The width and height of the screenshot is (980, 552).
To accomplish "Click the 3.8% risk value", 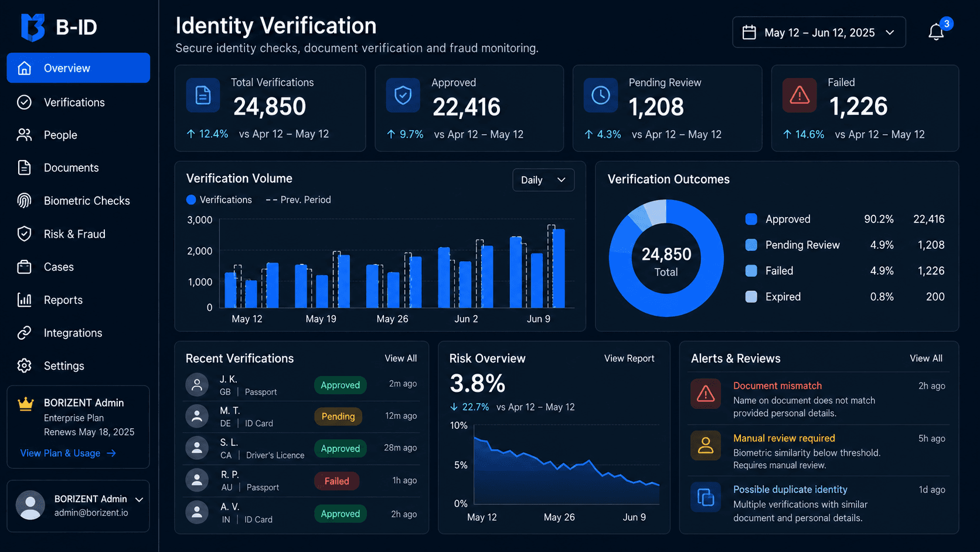I will [477, 384].
